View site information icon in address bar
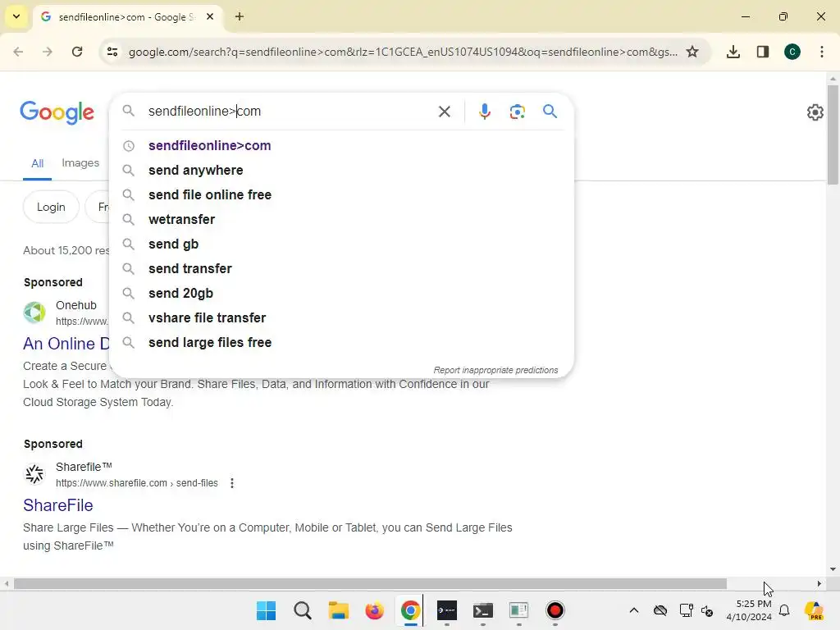Screen dimensions: 840x630 112,52
